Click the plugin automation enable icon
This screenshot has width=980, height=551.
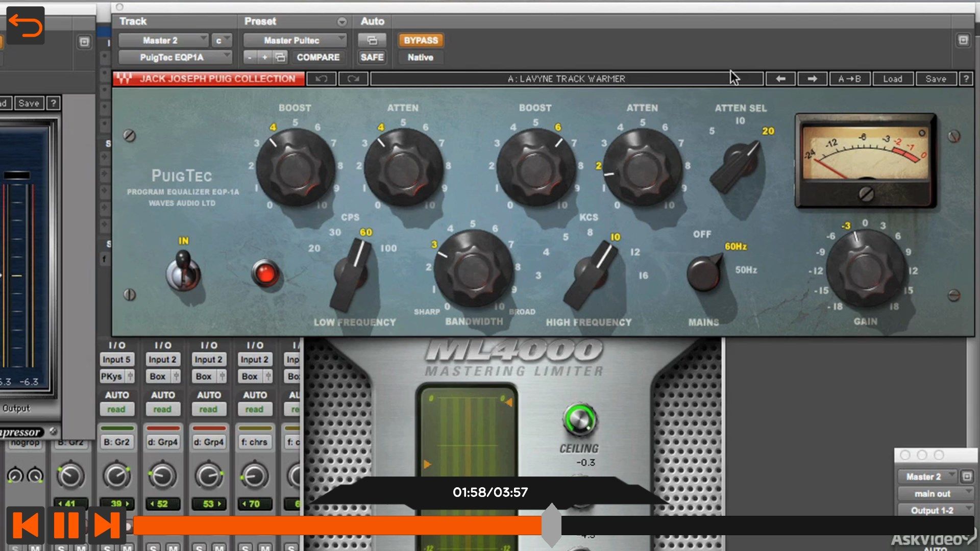point(372,40)
